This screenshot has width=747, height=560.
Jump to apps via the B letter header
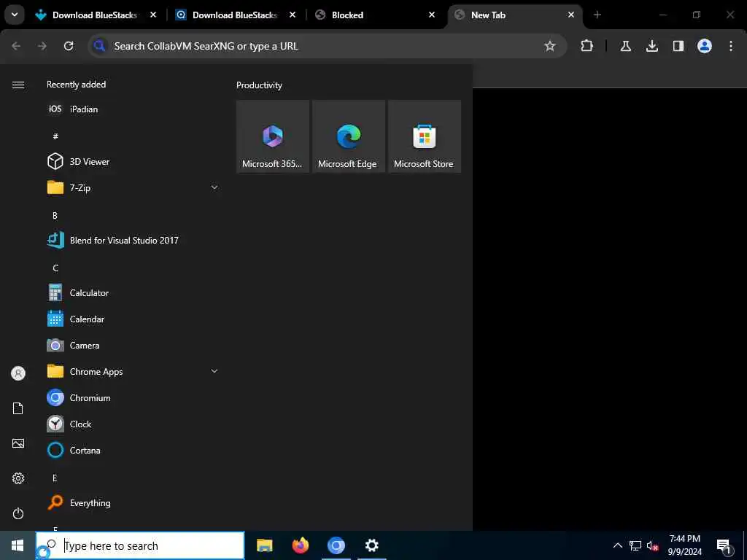pos(55,216)
